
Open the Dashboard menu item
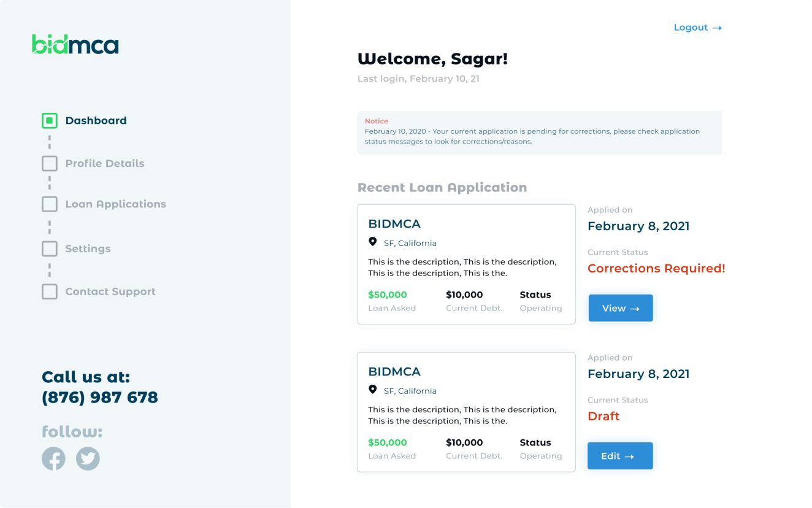pos(96,121)
